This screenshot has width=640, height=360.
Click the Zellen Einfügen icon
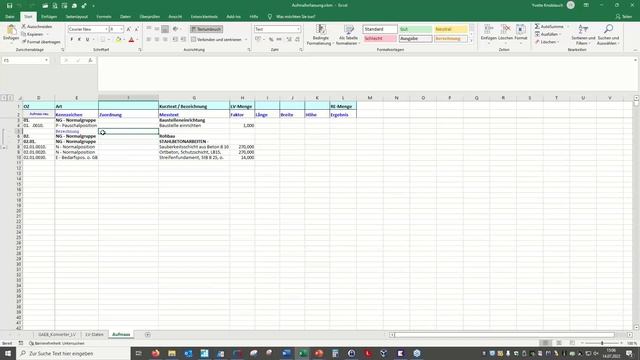488,29
